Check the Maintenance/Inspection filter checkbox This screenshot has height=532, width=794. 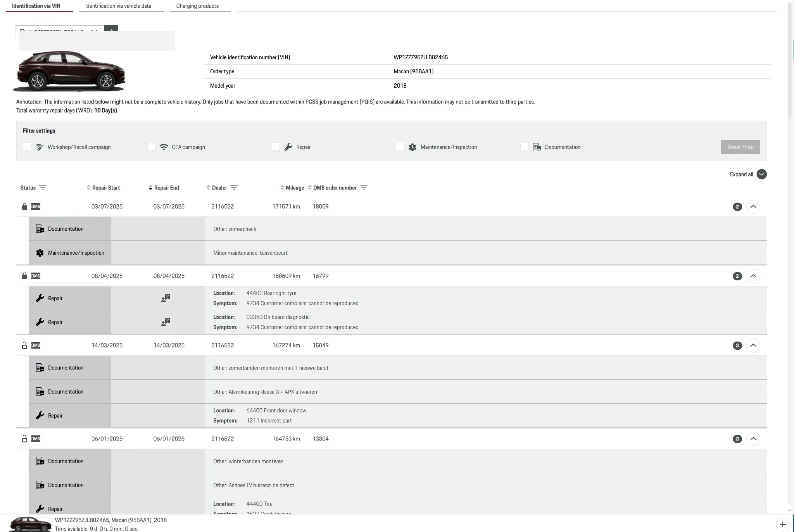pos(400,147)
